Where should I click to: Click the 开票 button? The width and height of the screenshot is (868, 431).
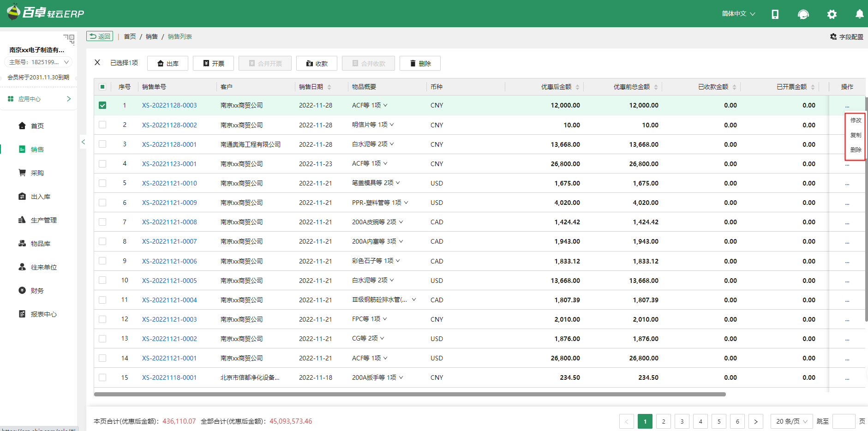pyautogui.click(x=213, y=63)
